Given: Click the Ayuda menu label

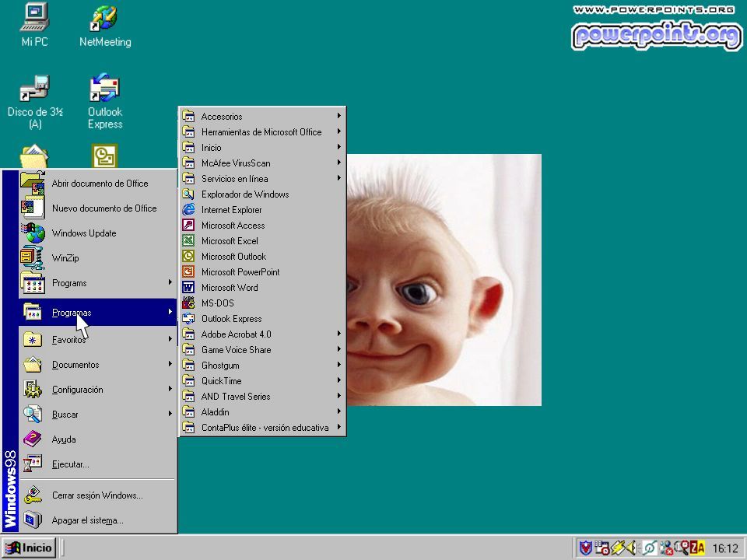Looking at the screenshot, I should point(63,439).
